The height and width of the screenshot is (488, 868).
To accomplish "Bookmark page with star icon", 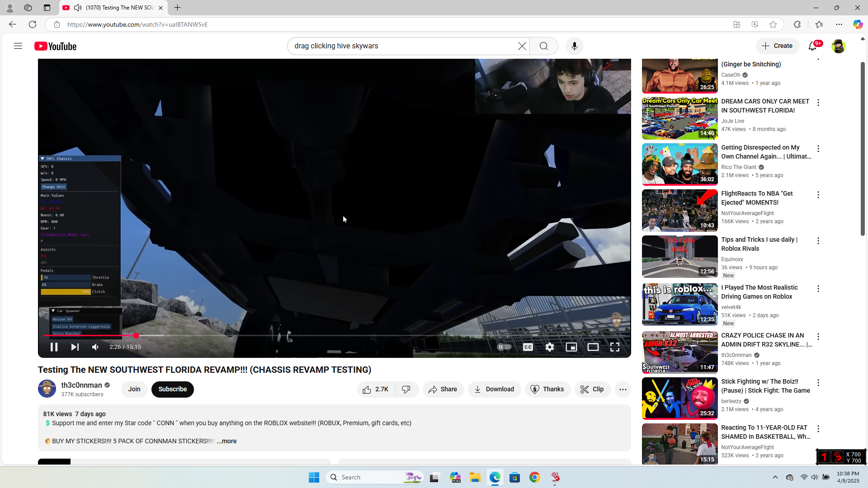I will 773,24.
